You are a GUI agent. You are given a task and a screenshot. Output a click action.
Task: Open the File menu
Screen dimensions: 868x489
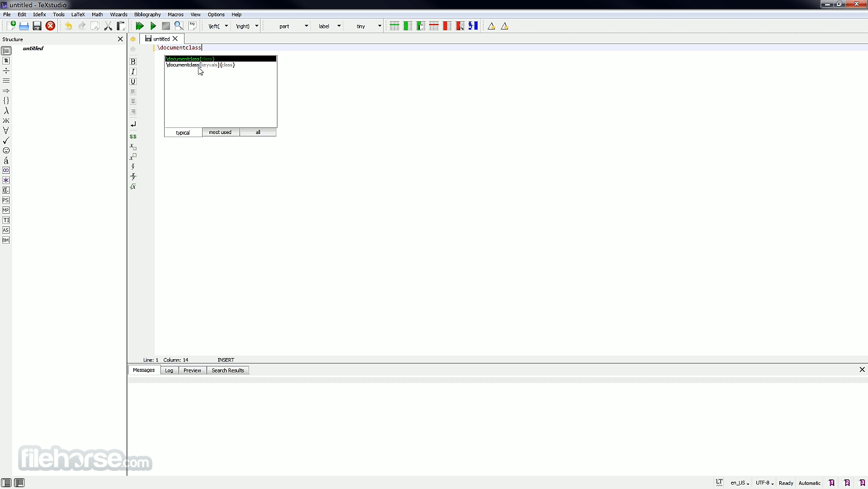click(x=7, y=14)
